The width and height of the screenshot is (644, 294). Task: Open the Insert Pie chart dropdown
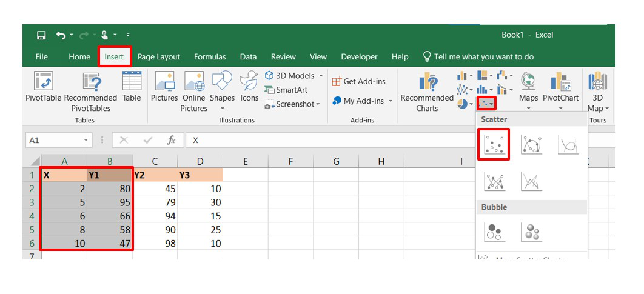[465, 104]
